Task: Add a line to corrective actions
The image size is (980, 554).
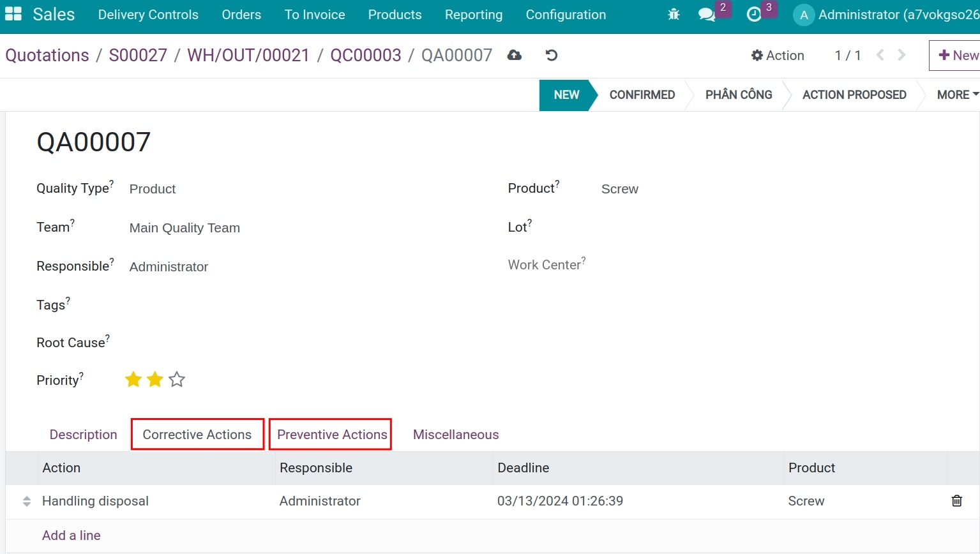Action: pyautogui.click(x=71, y=535)
